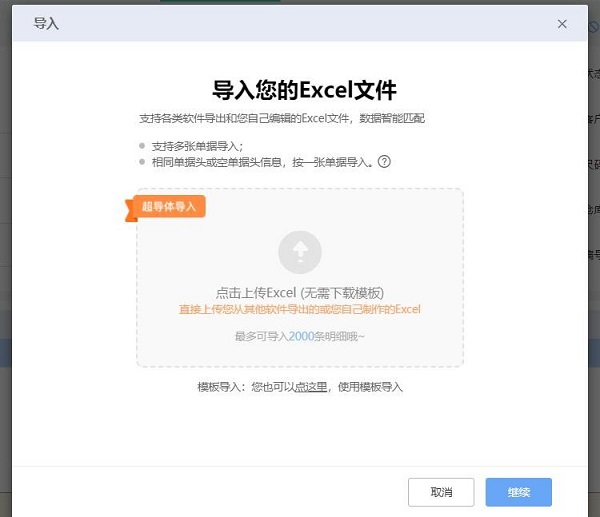Click the 支持各类软件导出 subtitle text
Image resolution: width=600 pixels, height=517 pixels.
pos(282,118)
